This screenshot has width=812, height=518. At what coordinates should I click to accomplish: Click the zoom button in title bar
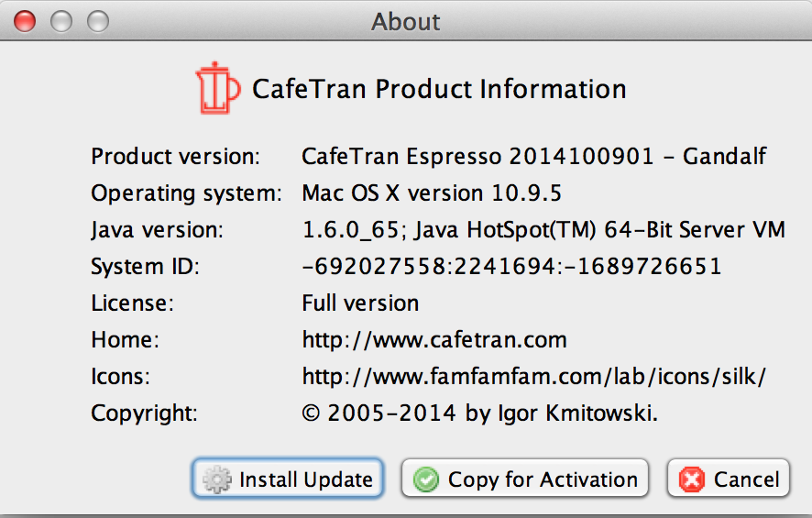pyautogui.click(x=96, y=20)
